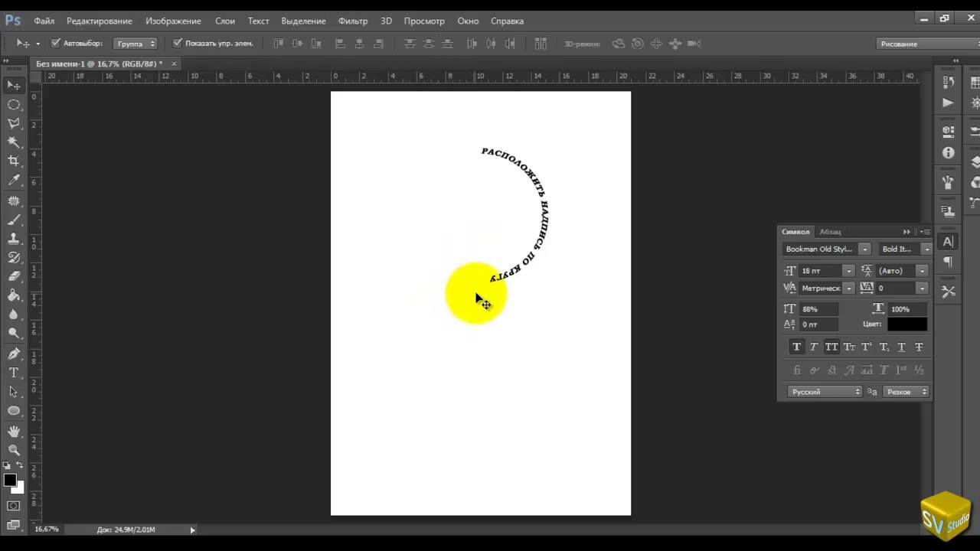Click the horizontal scale 100% field
The height and width of the screenshot is (551, 980).
(x=909, y=309)
